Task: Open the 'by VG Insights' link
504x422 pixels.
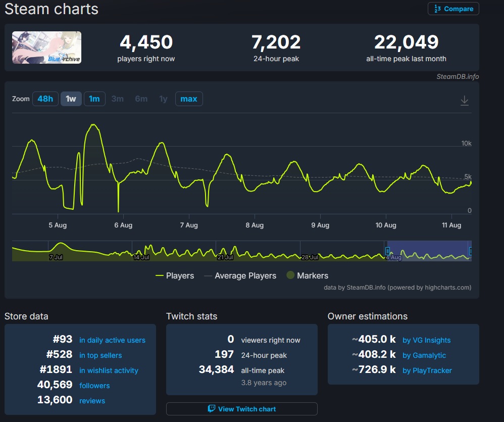Action: [x=427, y=340]
